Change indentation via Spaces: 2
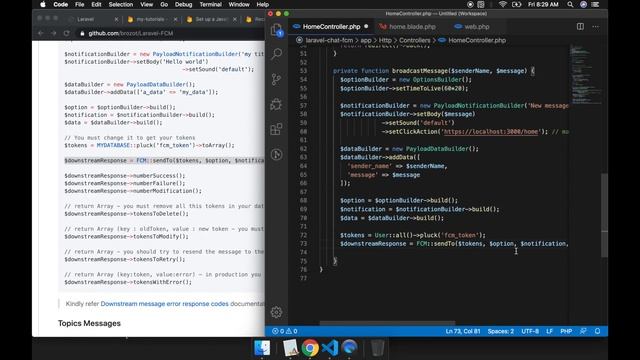 pyautogui.click(x=501, y=331)
